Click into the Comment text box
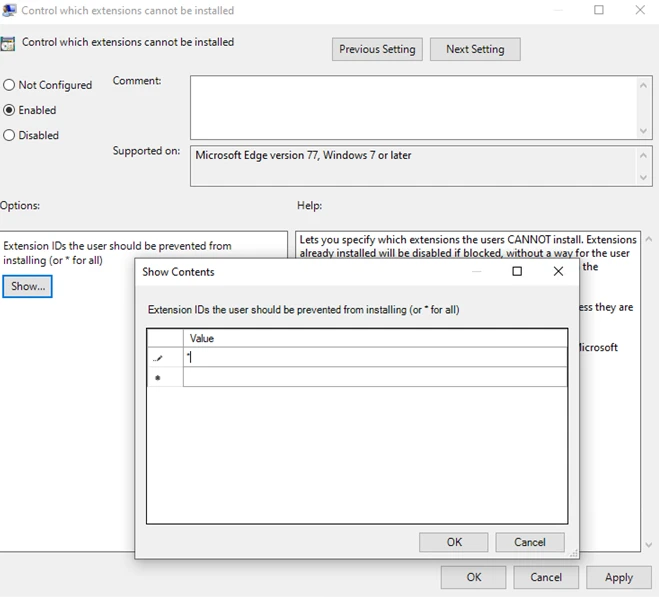 click(x=414, y=108)
